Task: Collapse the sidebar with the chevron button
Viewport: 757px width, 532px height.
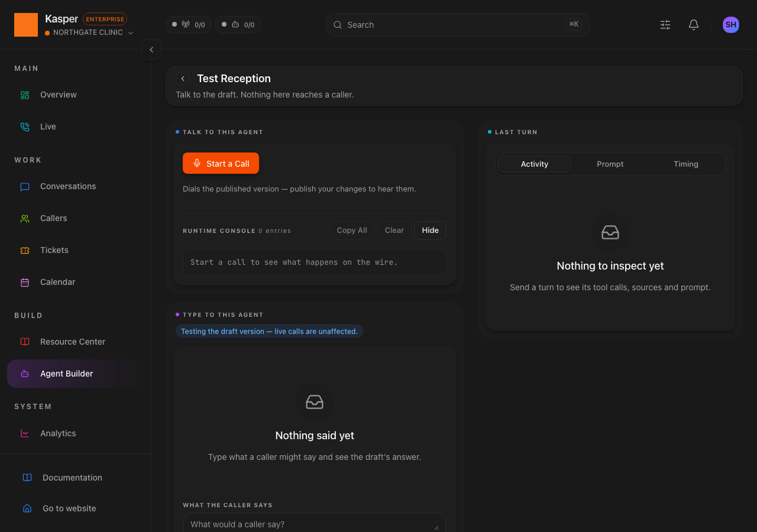Action: coord(151,50)
